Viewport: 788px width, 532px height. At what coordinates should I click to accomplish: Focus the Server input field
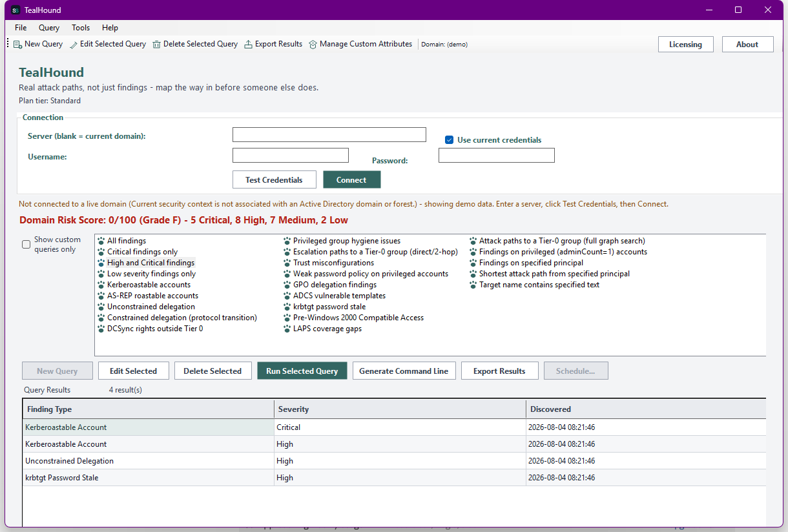[329, 134]
